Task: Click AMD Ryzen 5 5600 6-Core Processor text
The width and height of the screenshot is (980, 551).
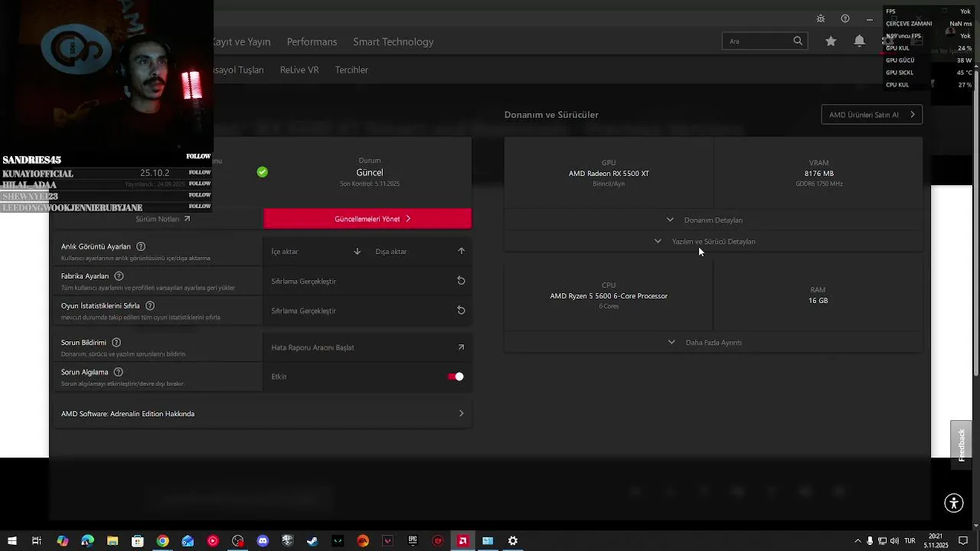Action: click(x=609, y=296)
